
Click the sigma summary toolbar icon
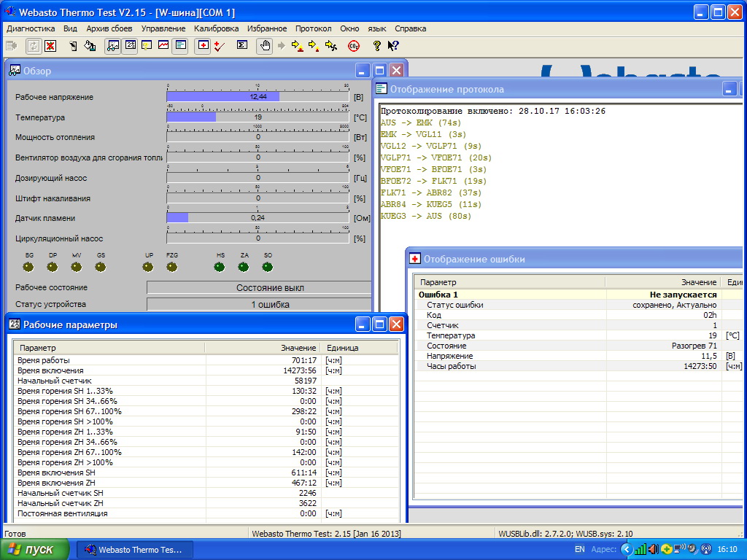click(x=242, y=46)
